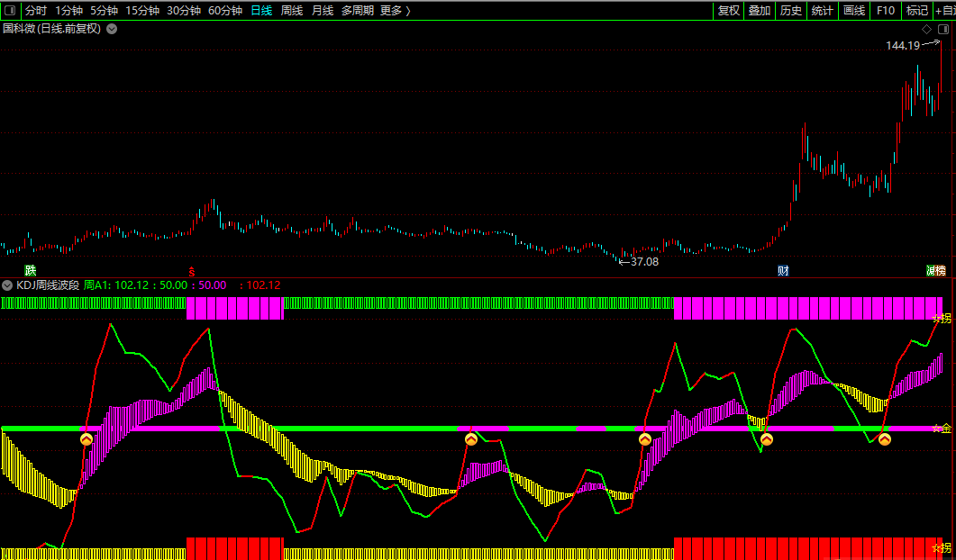The width and height of the screenshot is (956, 560).
Task: Click the green 跌 event marker
Action: point(31,271)
